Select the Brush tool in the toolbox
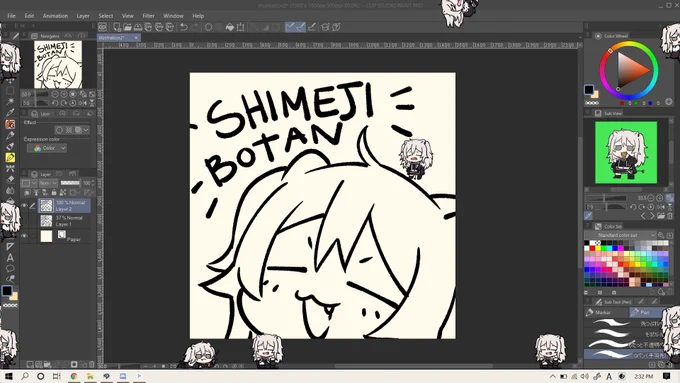The height and width of the screenshot is (383, 680). coord(10,146)
